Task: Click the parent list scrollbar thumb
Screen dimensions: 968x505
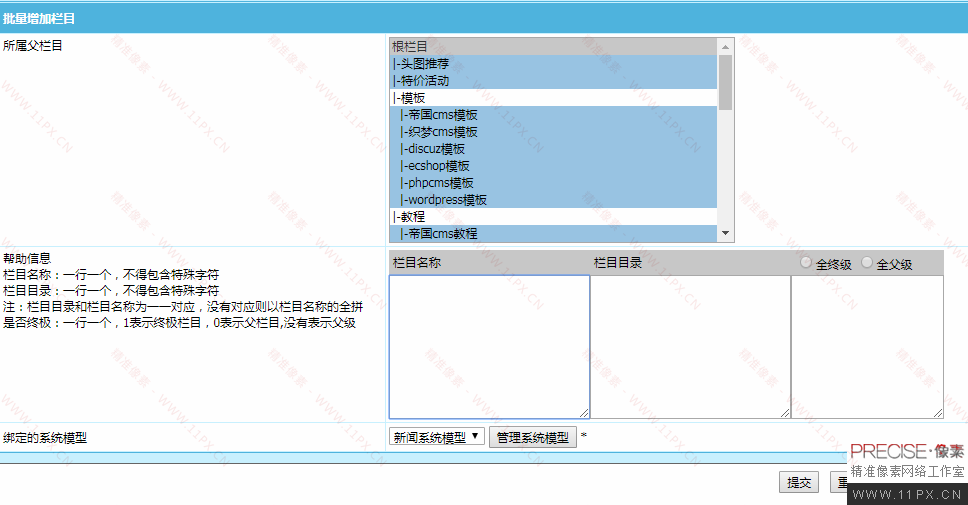Action: coord(725,83)
